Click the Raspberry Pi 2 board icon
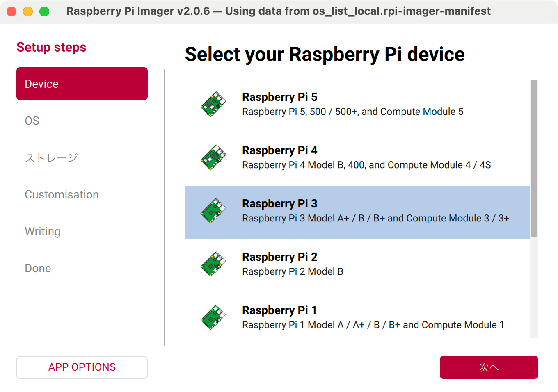 213,264
